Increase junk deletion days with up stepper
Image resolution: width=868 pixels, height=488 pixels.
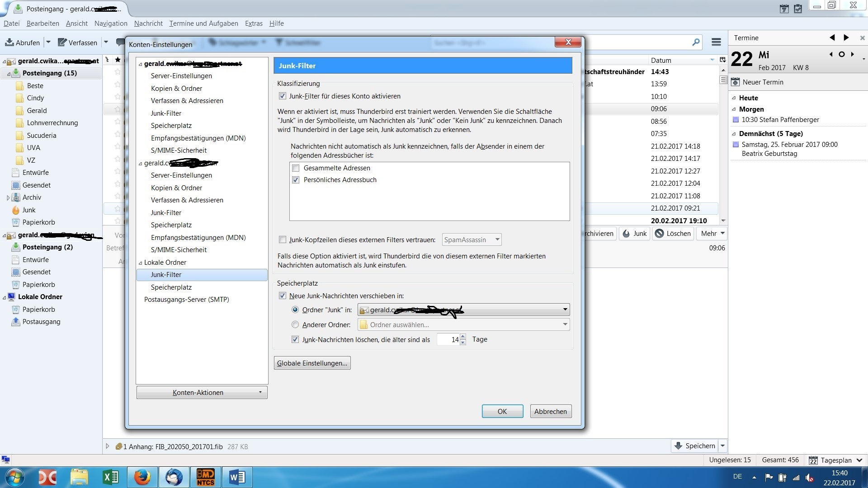462,337
